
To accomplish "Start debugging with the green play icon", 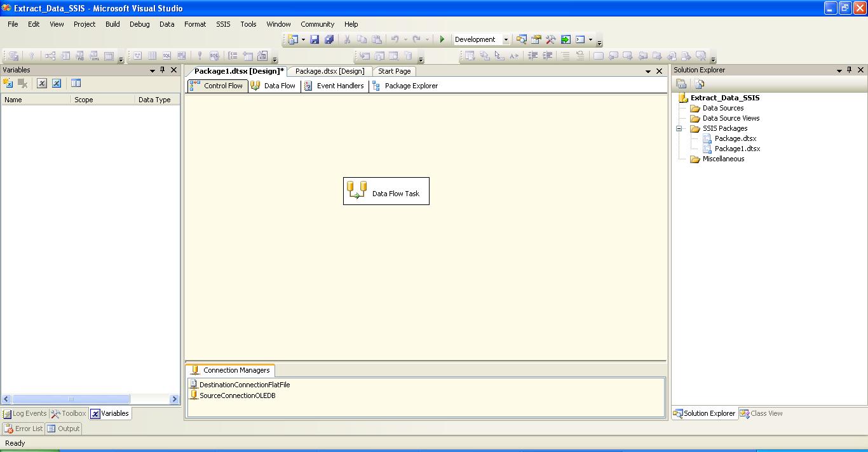I will click(442, 39).
